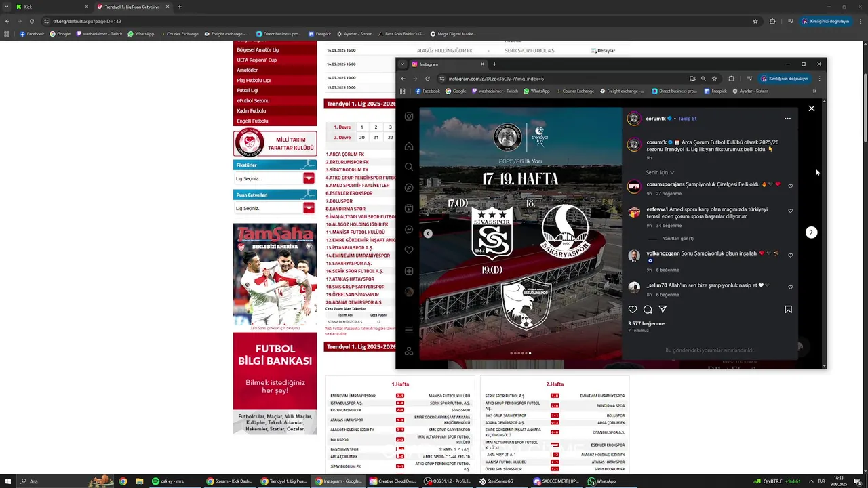Open 5.AMED SPORTİF FAALİYETLER team link

coord(357,185)
